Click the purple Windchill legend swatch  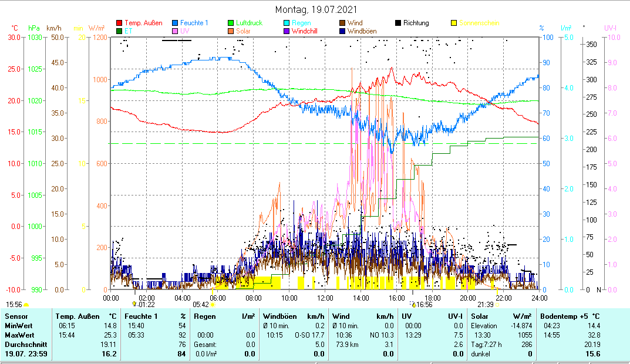click(x=287, y=31)
